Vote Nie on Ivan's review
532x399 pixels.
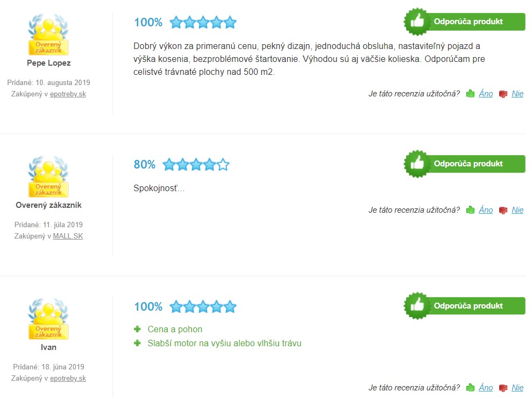[517, 388]
